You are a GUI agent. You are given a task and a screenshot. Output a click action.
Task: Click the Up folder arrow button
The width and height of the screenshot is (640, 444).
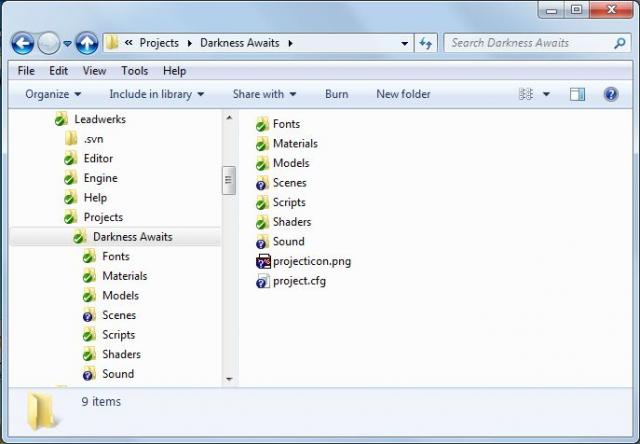point(87,43)
